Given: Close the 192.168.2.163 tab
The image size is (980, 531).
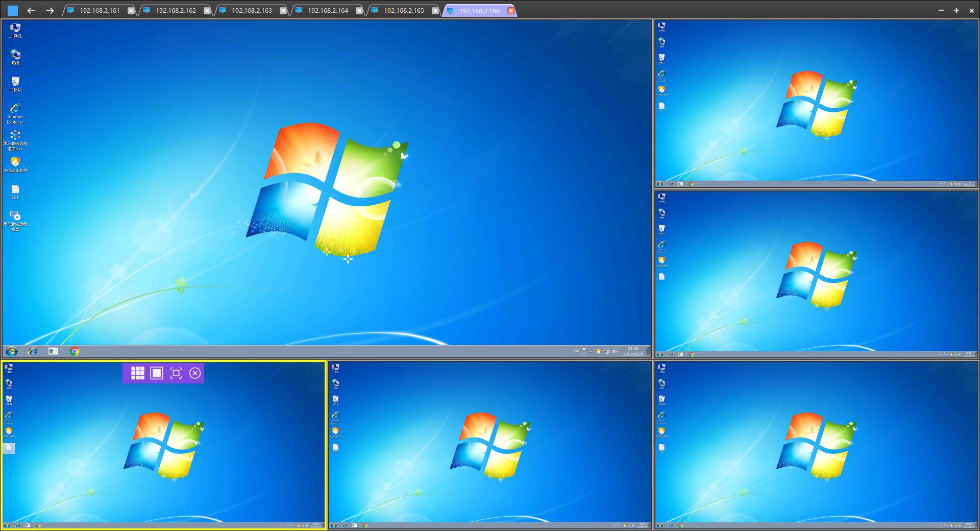Looking at the screenshot, I should (x=283, y=11).
